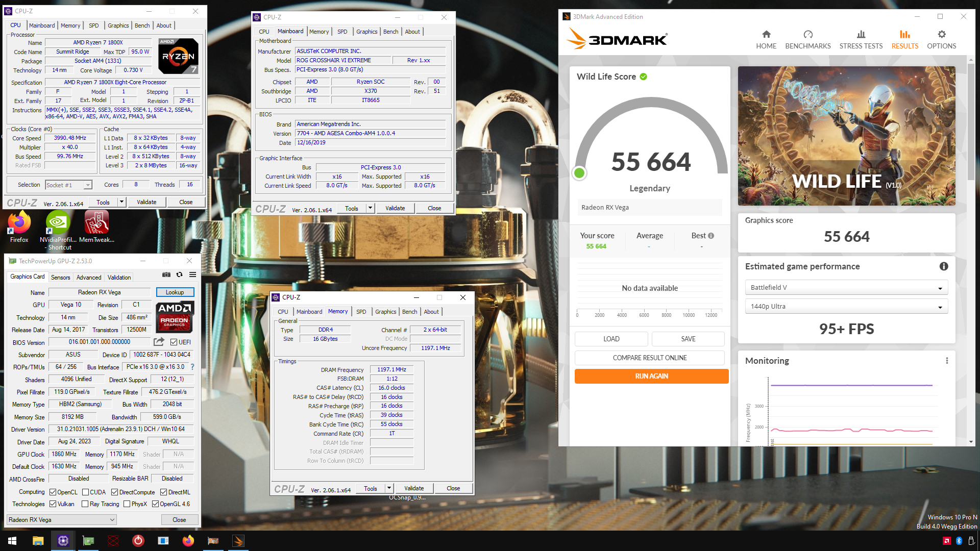This screenshot has height=551, width=980.
Task: Open the Battlefield V game dropdown
Action: 846,288
